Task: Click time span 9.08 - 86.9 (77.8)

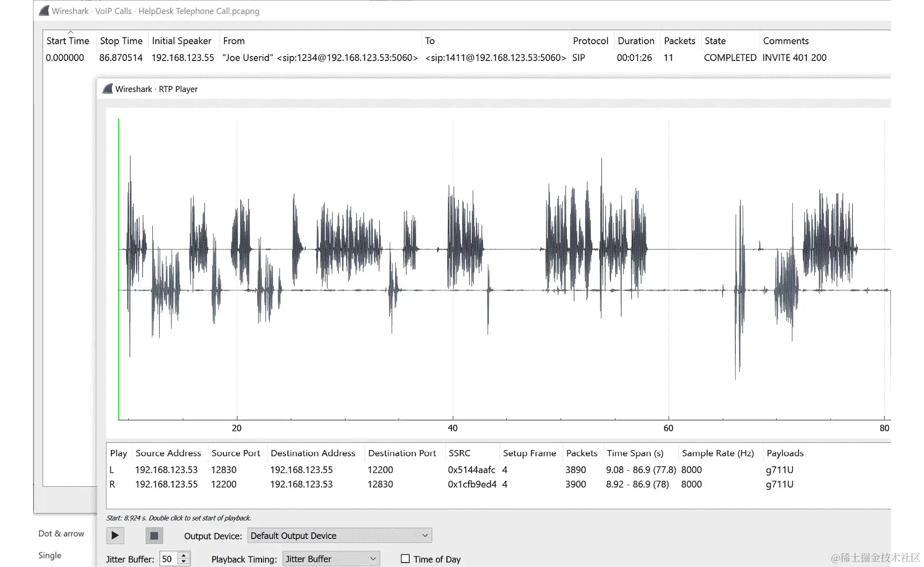Action: point(641,470)
